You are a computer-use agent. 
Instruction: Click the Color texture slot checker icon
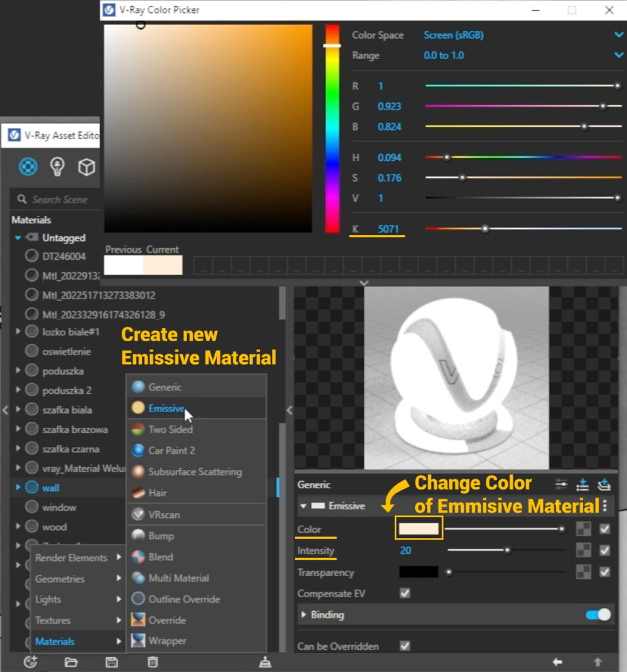(582, 529)
